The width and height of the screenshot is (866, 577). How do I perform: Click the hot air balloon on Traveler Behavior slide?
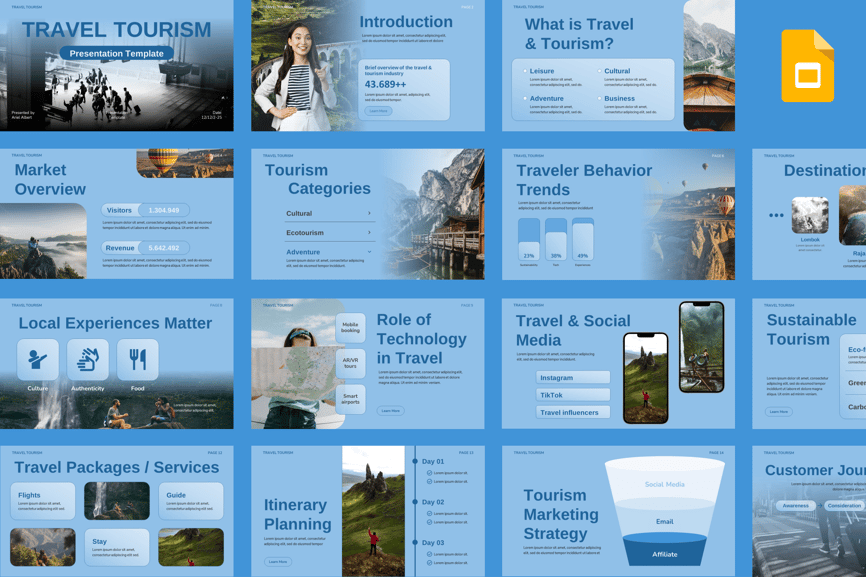[725, 203]
